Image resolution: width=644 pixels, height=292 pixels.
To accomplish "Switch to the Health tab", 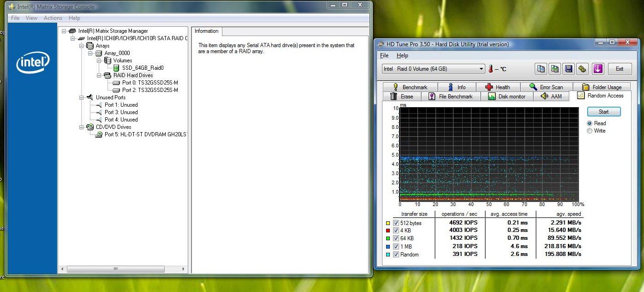I will (x=498, y=87).
